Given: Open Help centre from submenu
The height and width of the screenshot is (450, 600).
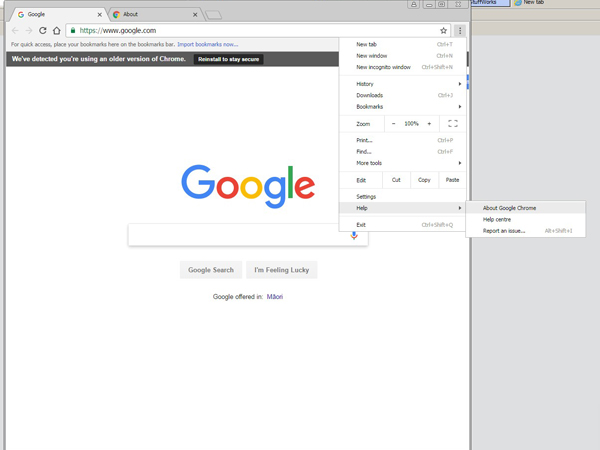Looking at the screenshot, I should (525, 220).
